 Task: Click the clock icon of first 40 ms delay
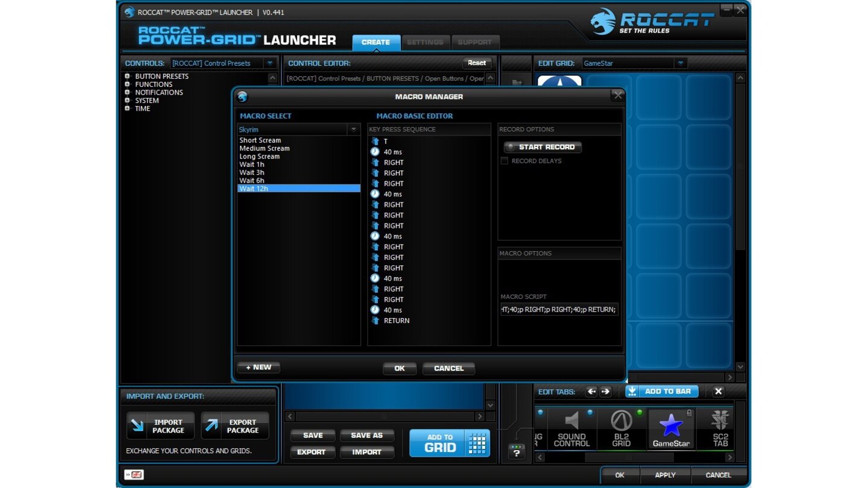[375, 152]
